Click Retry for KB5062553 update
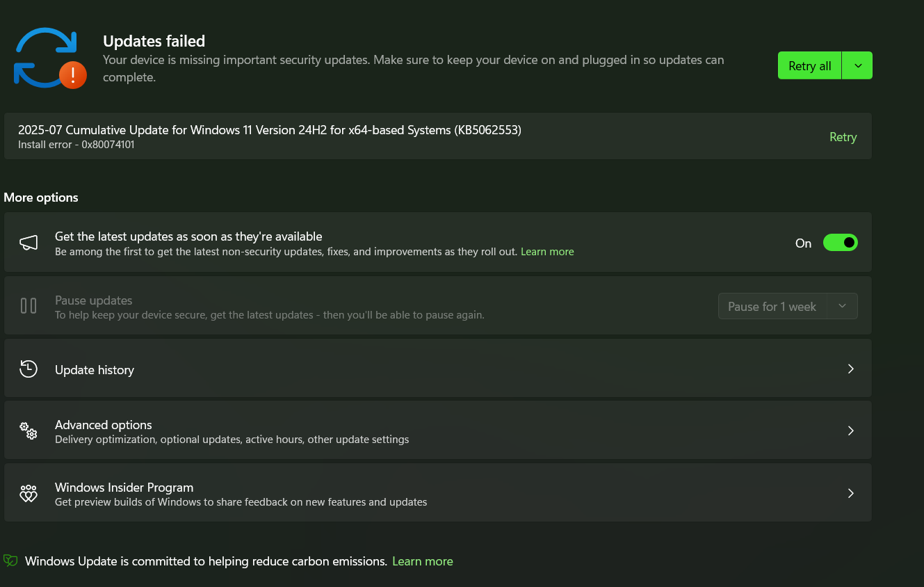Viewport: 924px width, 587px height. pos(843,137)
